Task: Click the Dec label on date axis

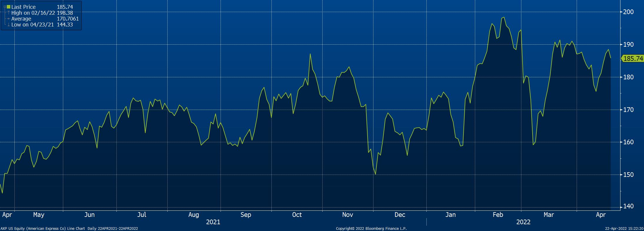Action: [x=400, y=215]
